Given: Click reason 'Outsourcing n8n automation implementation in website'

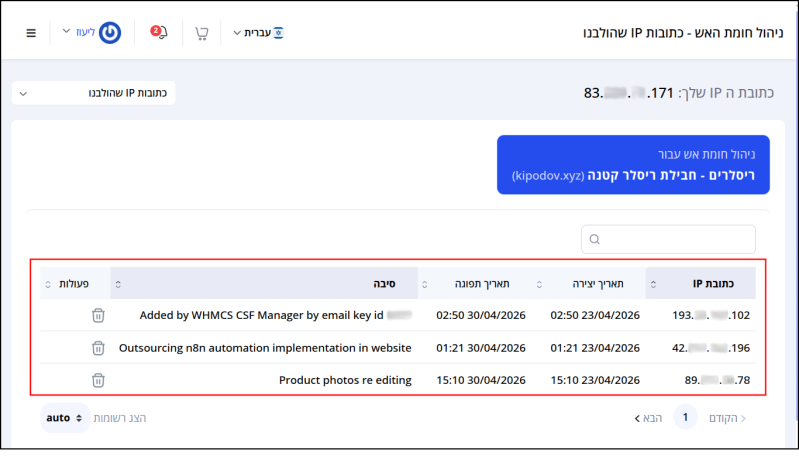Looking at the screenshot, I should [265, 348].
